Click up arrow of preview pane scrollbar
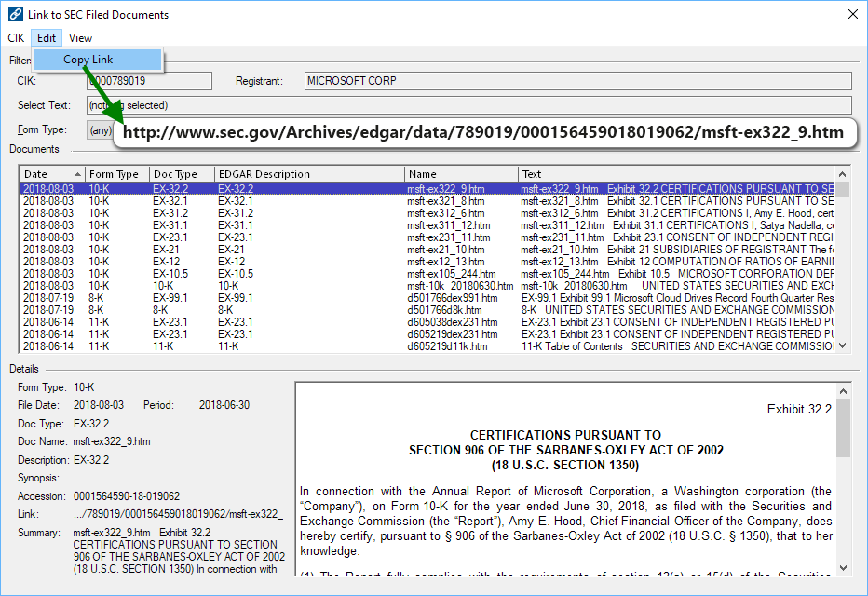The image size is (868, 596). (843, 391)
